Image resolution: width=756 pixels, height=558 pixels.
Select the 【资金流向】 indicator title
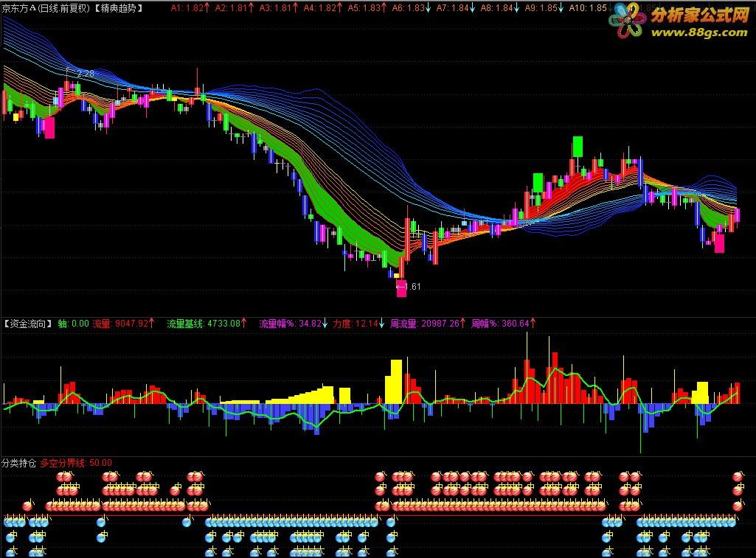tap(28, 324)
